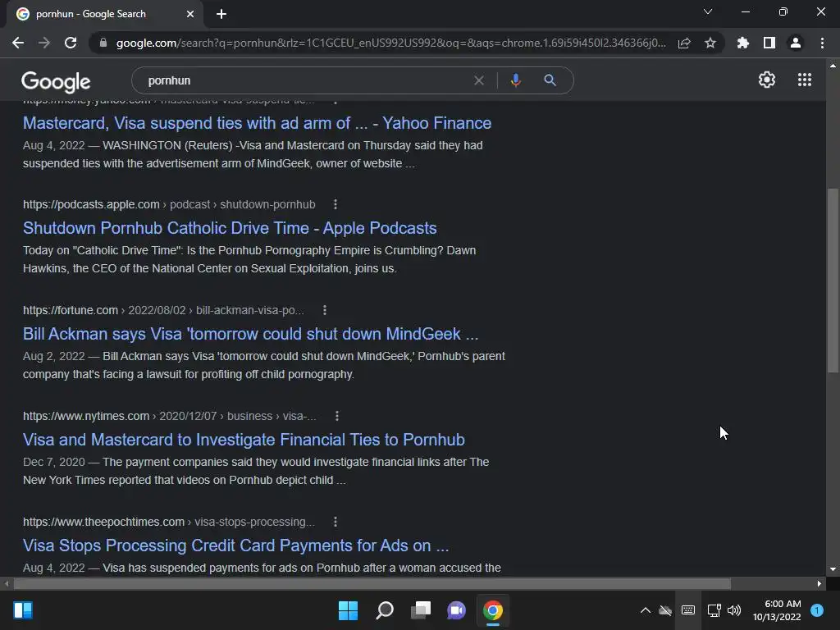This screenshot has width=840, height=630.
Task: Open the Extensions puzzle icon
Action: tap(743, 43)
